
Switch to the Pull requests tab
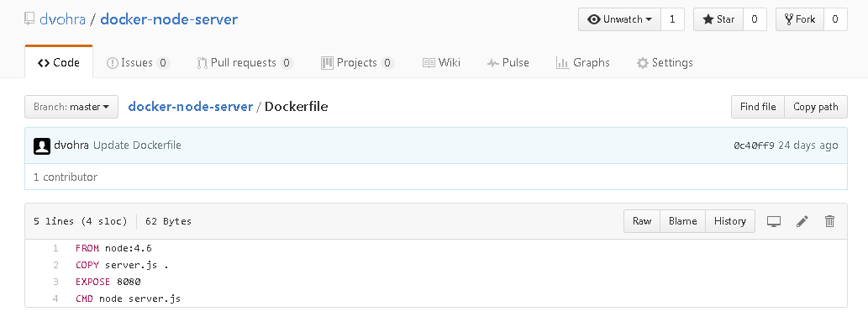pyautogui.click(x=245, y=62)
